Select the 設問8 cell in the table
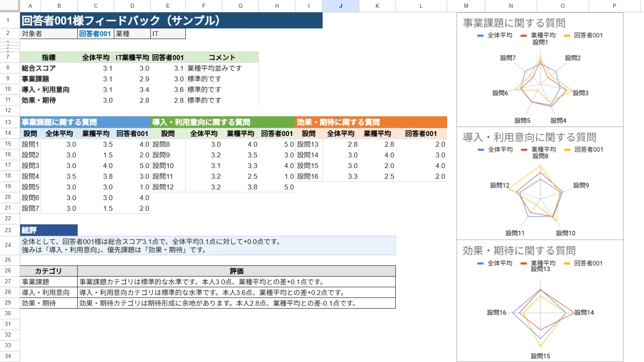 [168, 144]
